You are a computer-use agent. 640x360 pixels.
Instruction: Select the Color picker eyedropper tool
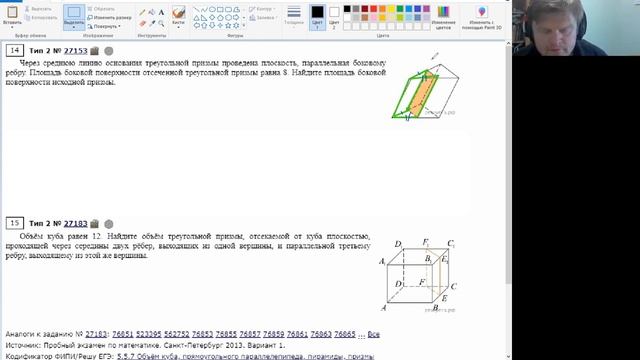(152, 24)
